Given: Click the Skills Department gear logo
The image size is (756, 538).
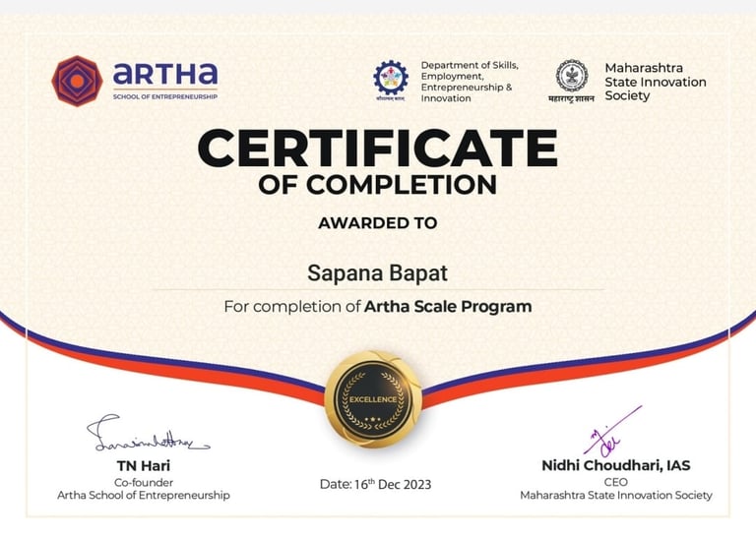Looking at the screenshot, I should [x=391, y=78].
